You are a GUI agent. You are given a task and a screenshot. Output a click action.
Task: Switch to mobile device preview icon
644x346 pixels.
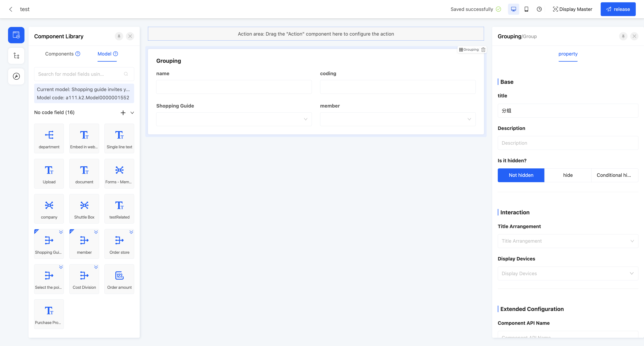tap(526, 9)
